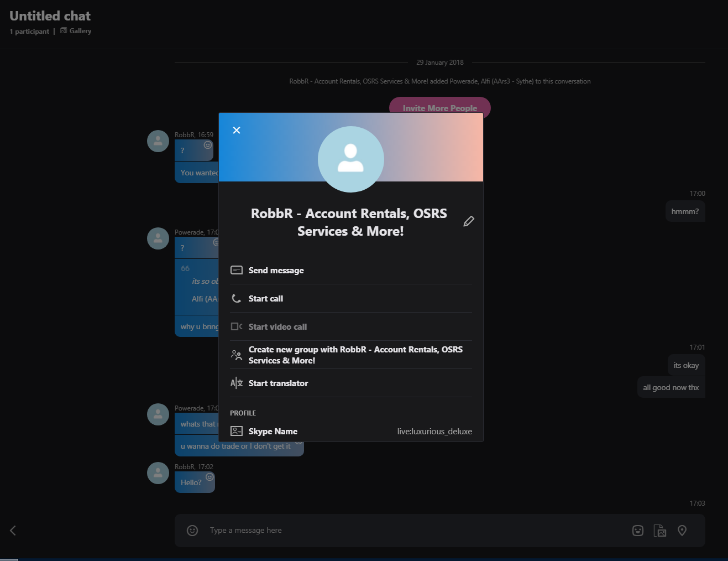The image size is (728, 561).
Task: Click Invite More People button
Action: point(440,108)
